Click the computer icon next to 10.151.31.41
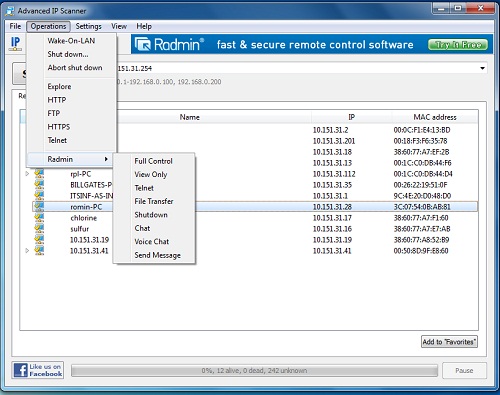Image resolution: width=500 pixels, height=395 pixels. coord(39,250)
